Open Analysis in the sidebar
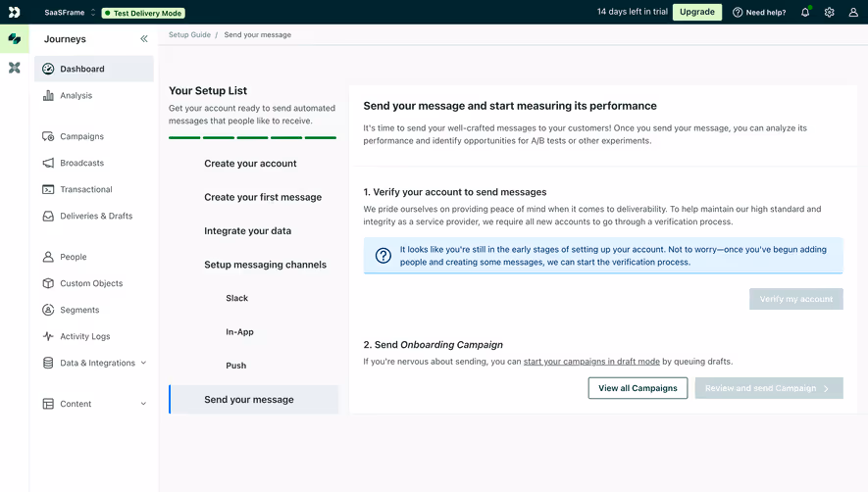Image resolution: width=868 pixels, height=492 pixels. 94,95
